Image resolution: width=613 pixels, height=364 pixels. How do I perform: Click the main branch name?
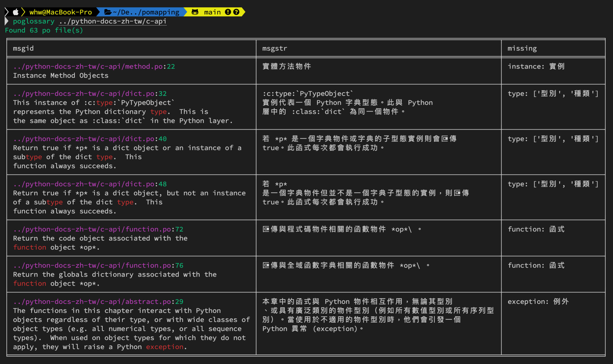coord(212,12)
